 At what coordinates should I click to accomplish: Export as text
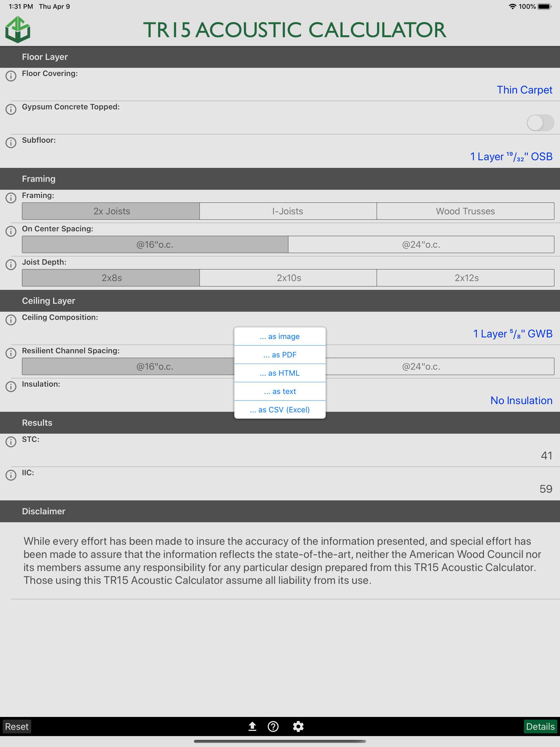280,391
